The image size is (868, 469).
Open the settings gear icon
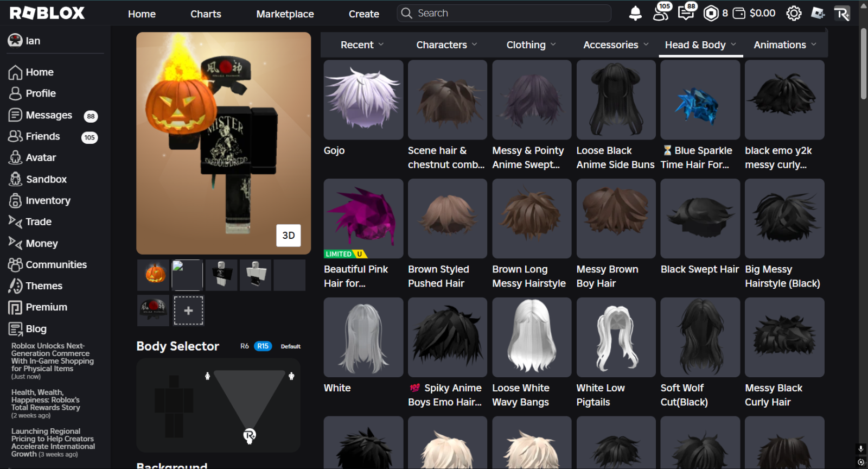point(794,13)
